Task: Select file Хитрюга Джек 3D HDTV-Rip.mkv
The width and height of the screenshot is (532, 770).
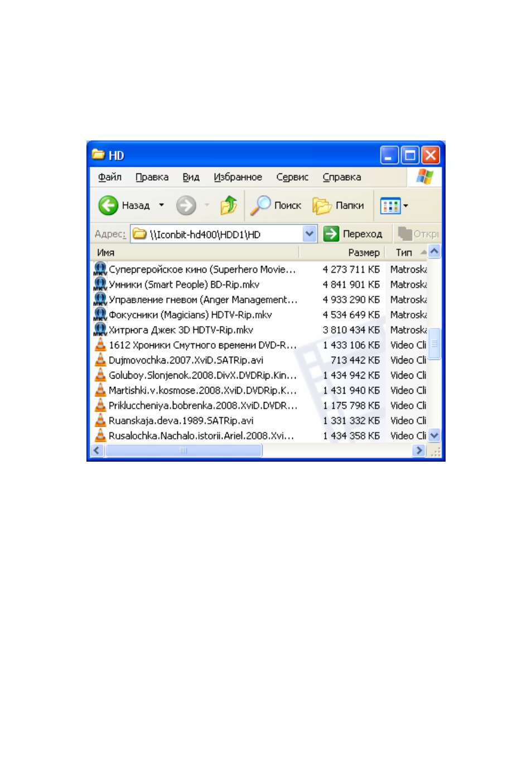Action: [x=181, y=330]
